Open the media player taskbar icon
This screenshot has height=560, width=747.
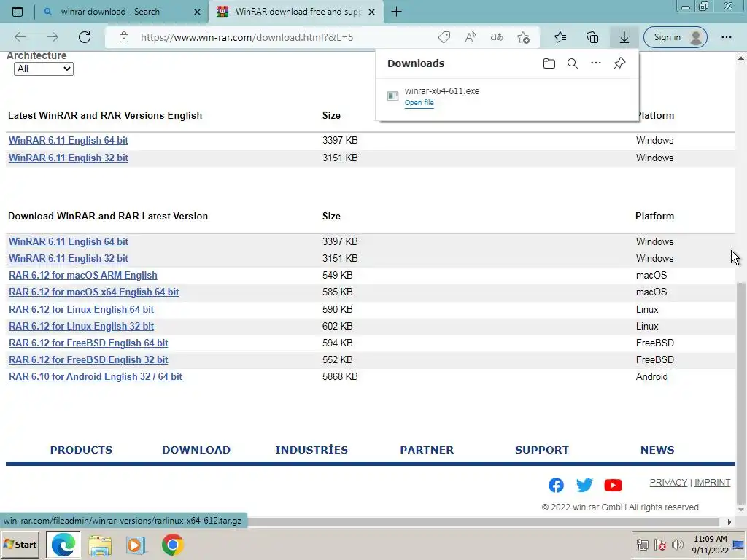point(136,545)
